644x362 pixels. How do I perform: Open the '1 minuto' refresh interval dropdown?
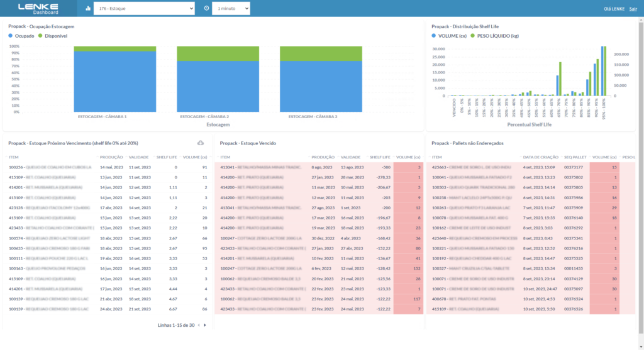point(231,8)
